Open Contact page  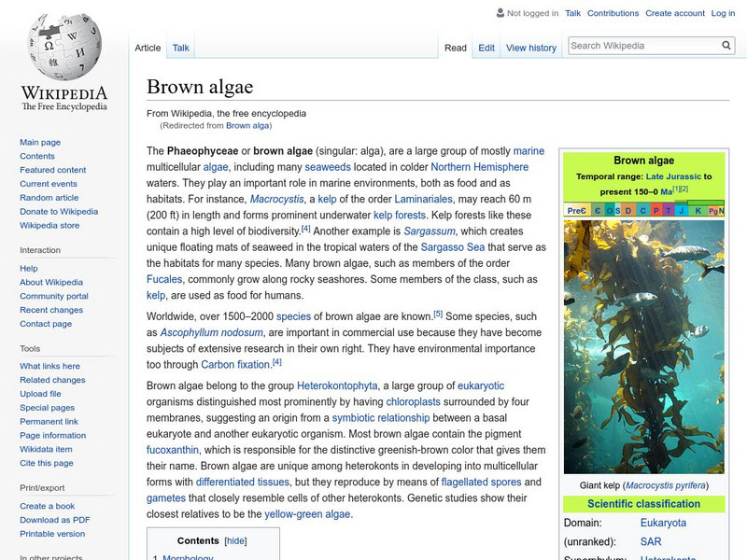click(x=46, y=324)
